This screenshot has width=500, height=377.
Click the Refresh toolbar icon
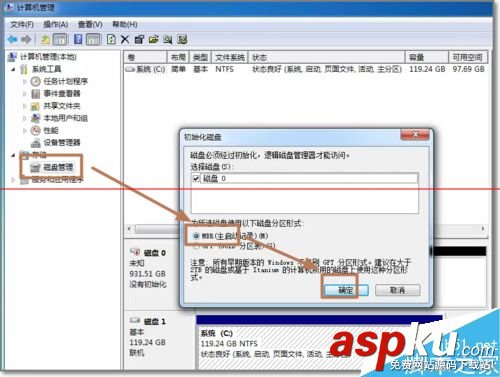[111, 39]
